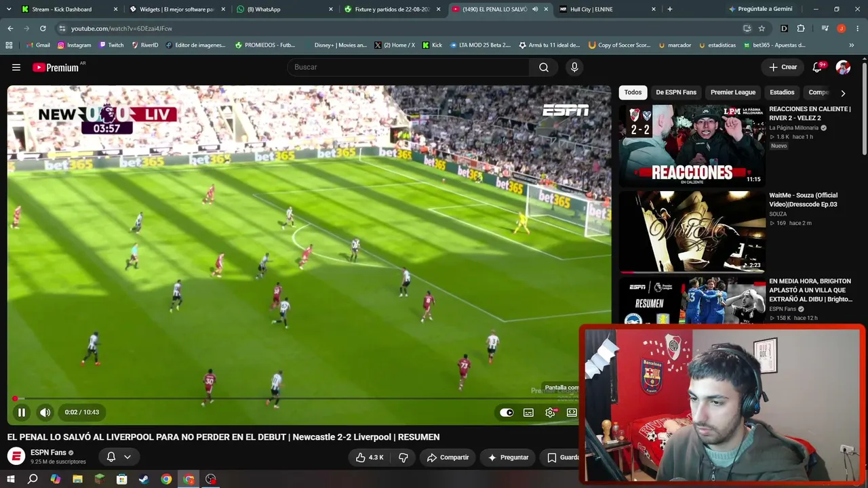This screenshot has width=868, height=488.
Task: Show more filter chips with right arrow
Action: (x=843, y=93)
